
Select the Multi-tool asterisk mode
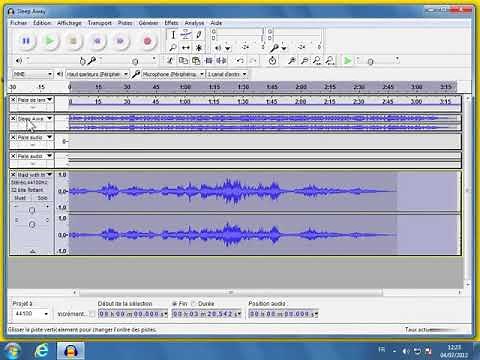tap(199, 48)
